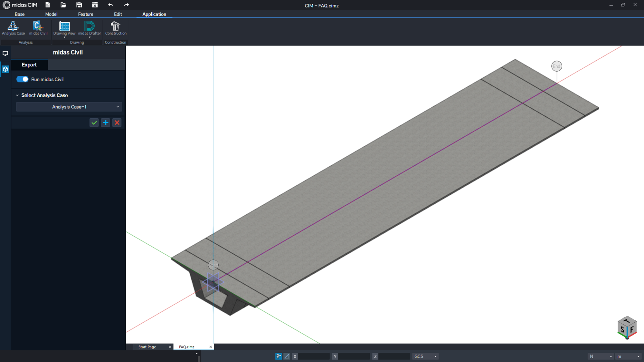Launch the midas Civil export tool

(38, 28)
